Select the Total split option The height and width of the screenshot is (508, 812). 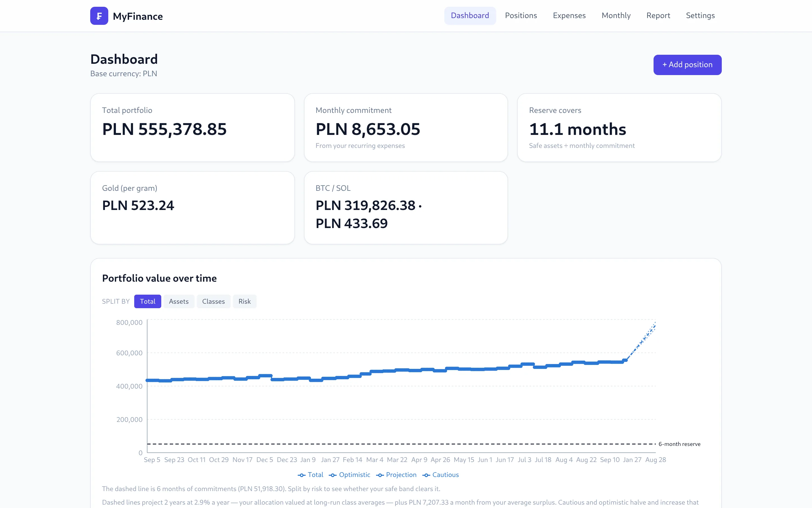(148, 301)
